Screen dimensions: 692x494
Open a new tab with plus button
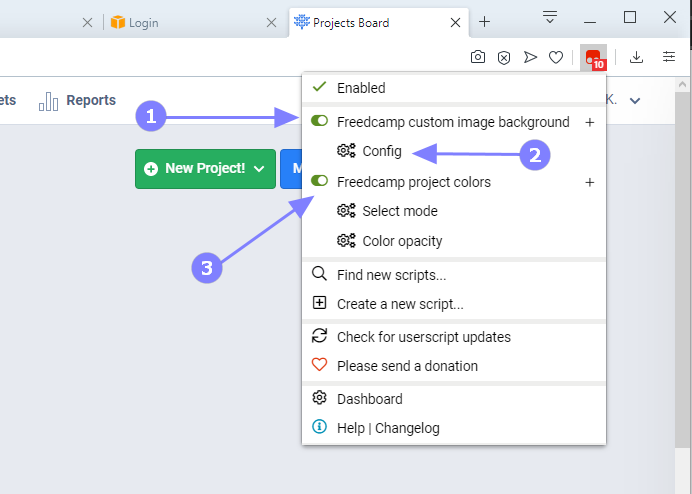point(484,22)
